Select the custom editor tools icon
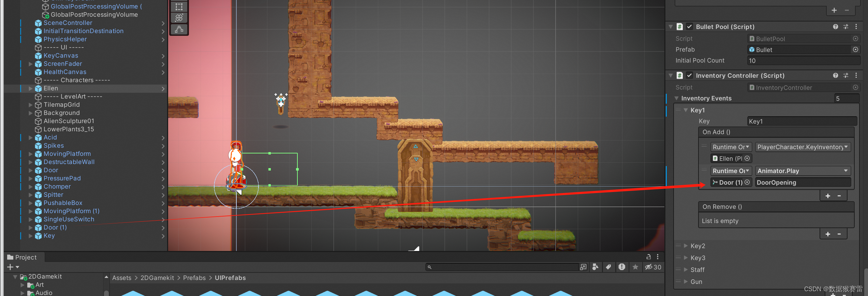Screen dimensions: 868x296 [x=179, y=29]
